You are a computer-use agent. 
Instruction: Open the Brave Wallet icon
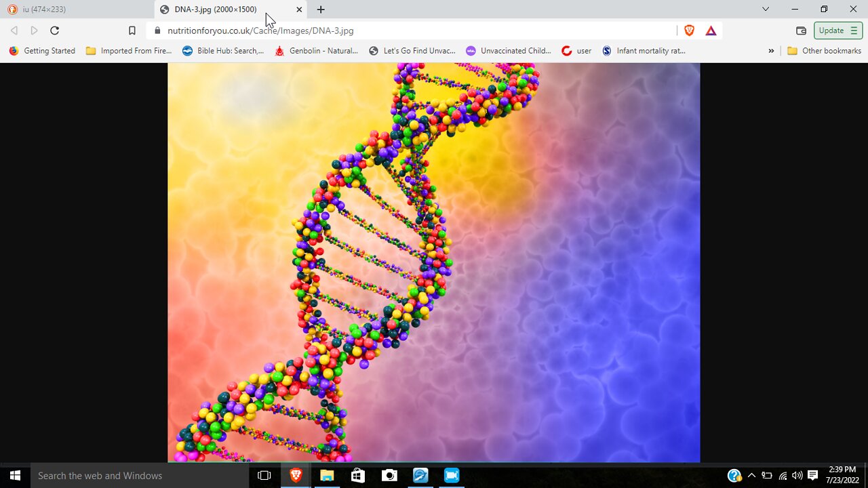point(801,30)
